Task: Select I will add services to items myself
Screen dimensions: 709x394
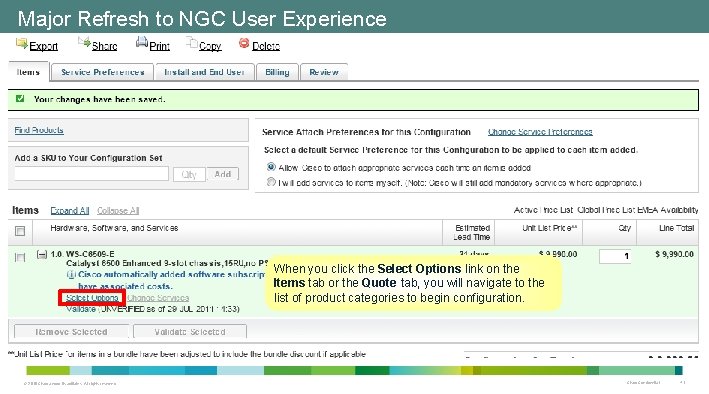Action: (x=271, y=182)
